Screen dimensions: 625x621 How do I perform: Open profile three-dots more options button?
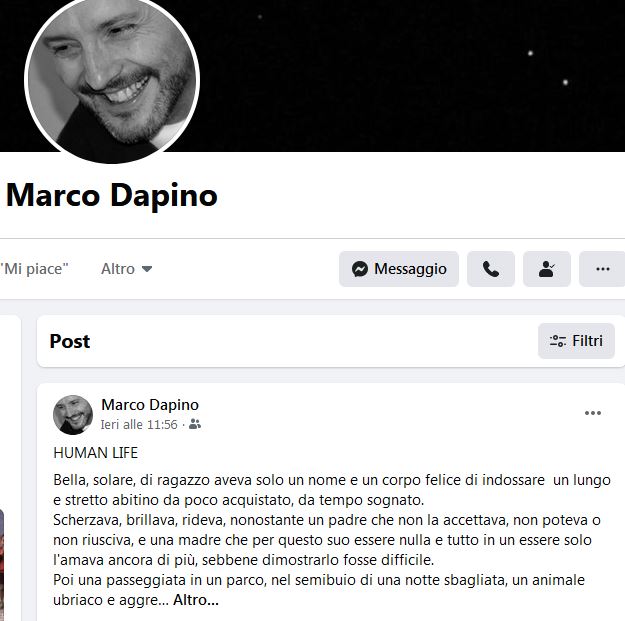click(602, 269)
